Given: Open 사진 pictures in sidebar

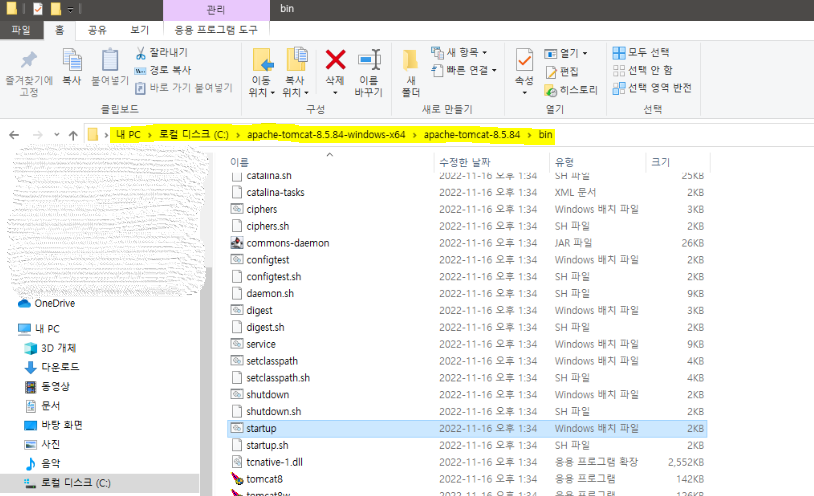Looking at the screenshot, I should (43, 444).
